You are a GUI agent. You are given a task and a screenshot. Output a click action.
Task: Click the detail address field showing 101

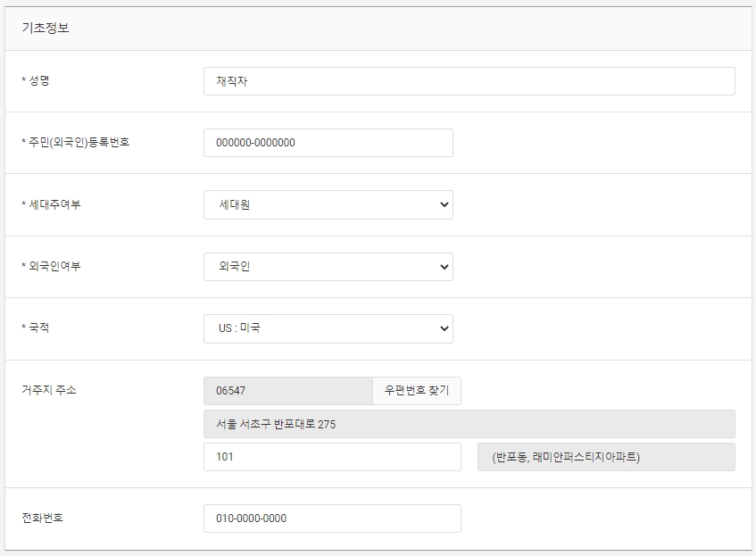tap(332, 457)
